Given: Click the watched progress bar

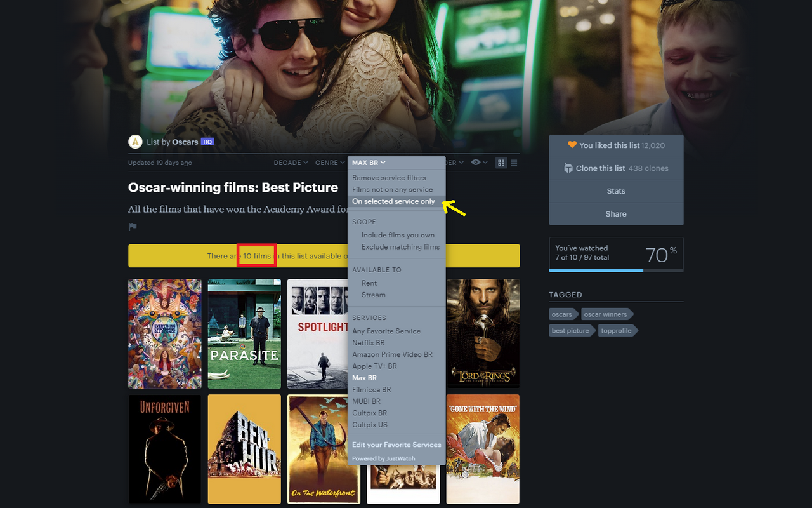Looking at the screenshot, I should tap(616, 271).
